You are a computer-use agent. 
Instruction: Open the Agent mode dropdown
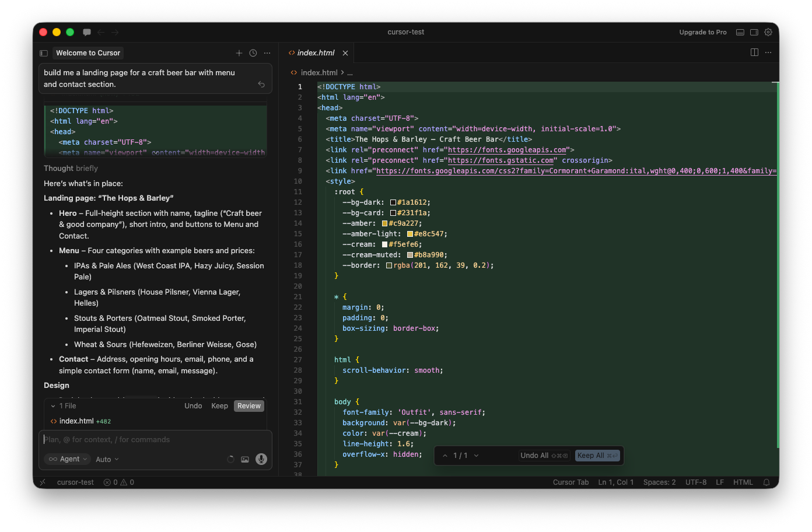[67, 459]
